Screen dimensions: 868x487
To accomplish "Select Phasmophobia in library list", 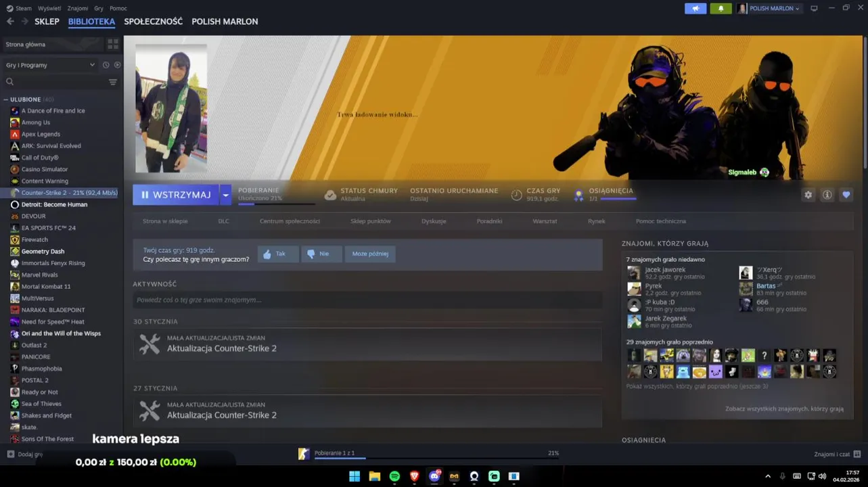I will click(41, 369).
